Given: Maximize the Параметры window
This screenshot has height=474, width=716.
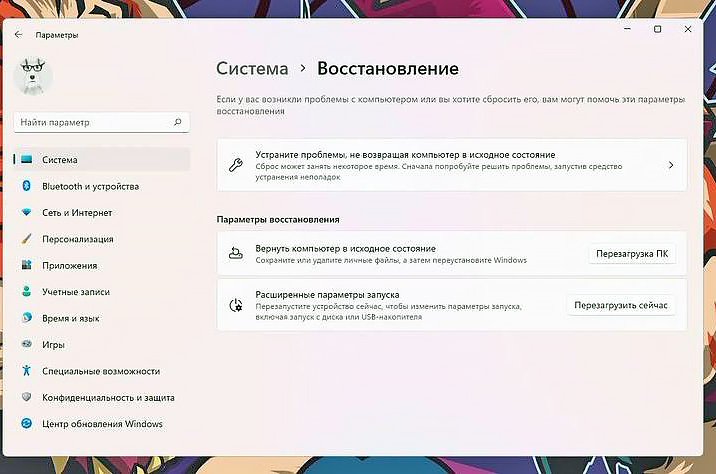Looking at the screenshot, I should pos(658,29).
